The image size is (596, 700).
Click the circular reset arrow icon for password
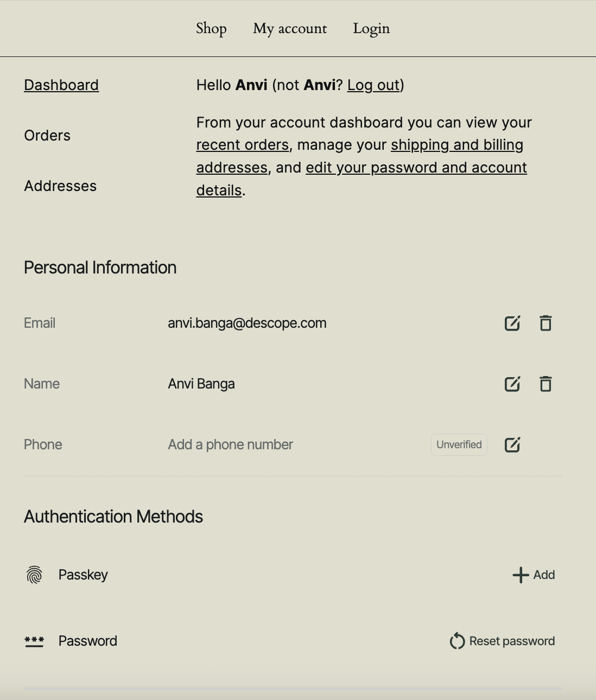(456, 641)
